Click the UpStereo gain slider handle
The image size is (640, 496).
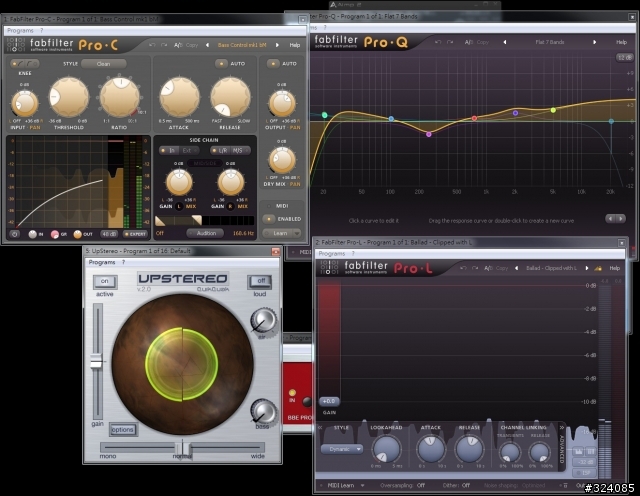click(x=96, y=361)
